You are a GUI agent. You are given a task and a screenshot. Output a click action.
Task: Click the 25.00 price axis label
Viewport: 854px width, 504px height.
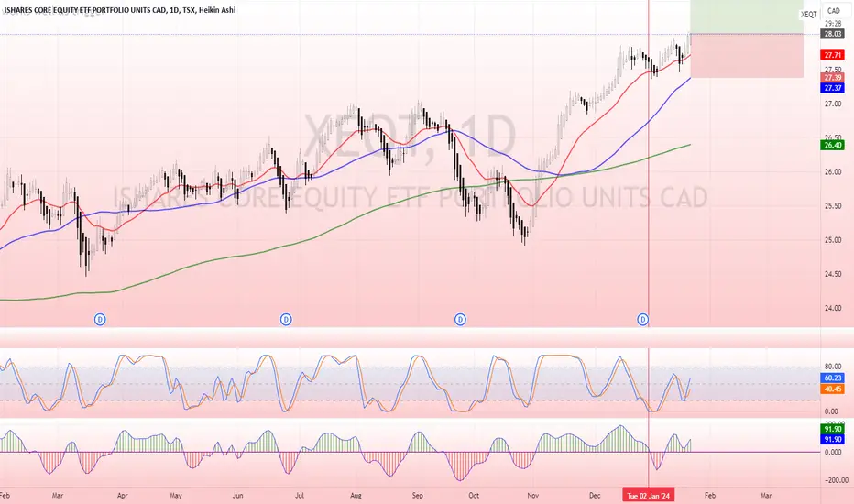coord(833,240)
